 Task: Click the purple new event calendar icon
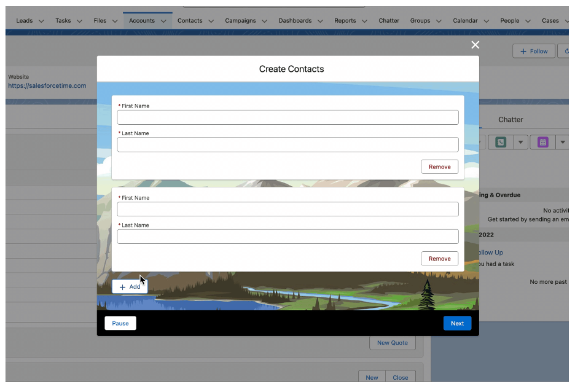[542, 143]
